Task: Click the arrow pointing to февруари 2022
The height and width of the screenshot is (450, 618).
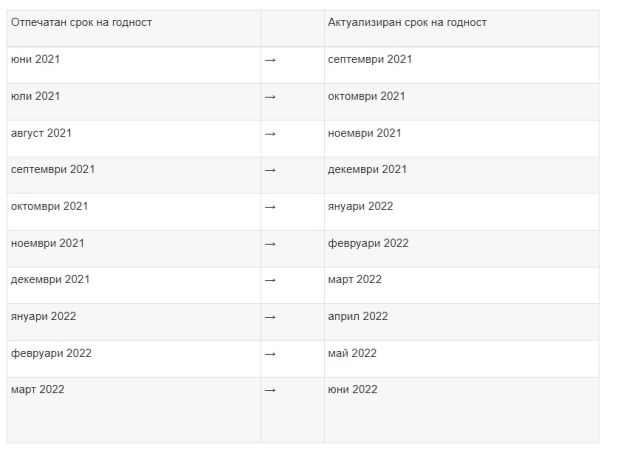Action: [270, 244]
